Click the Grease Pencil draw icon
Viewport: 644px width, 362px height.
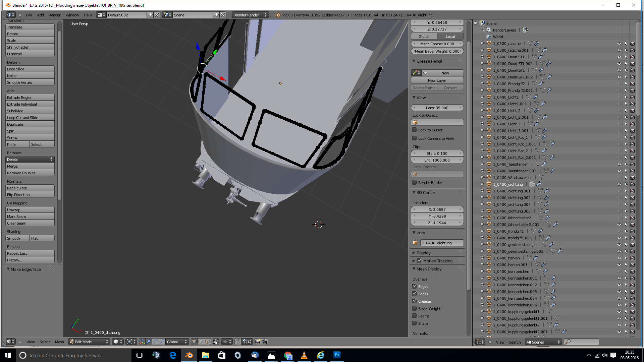click(415, 73)
